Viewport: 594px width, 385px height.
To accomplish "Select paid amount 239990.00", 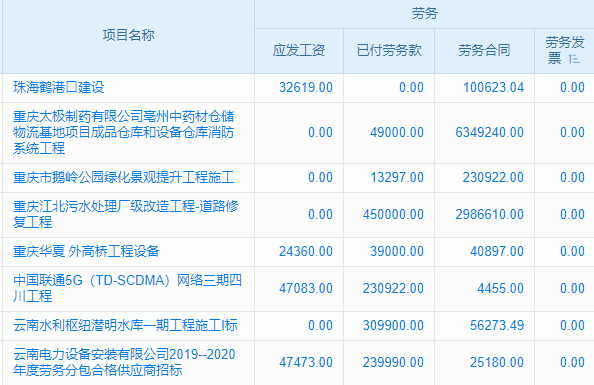I will [x=393, y=362].
